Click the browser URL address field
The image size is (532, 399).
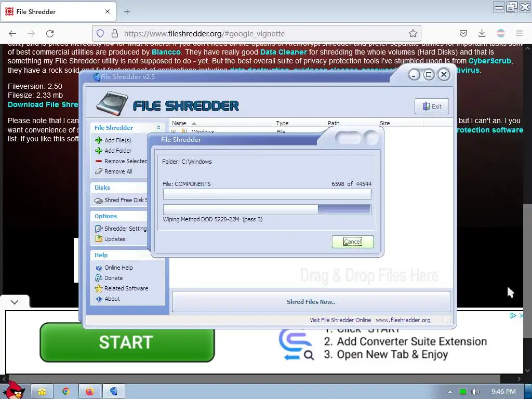coord(256,33)
